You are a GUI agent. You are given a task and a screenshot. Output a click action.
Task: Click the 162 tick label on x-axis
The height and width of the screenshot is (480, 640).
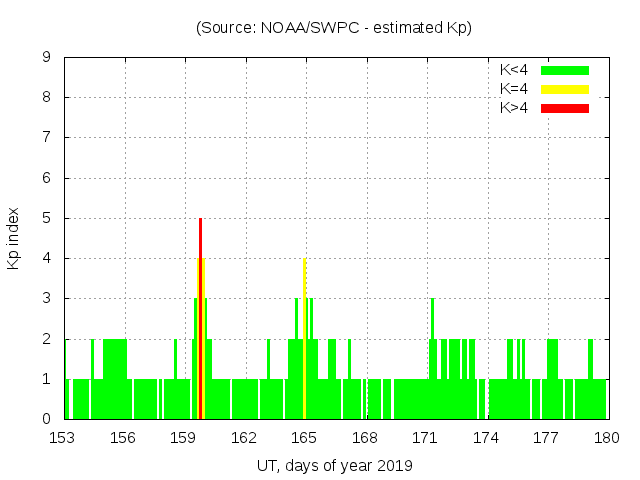pos(244,438)
